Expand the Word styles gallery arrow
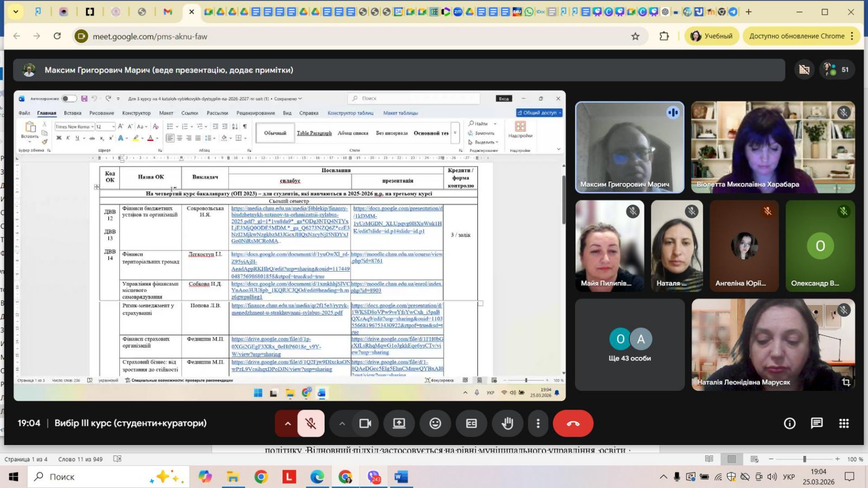 (455, 133)
